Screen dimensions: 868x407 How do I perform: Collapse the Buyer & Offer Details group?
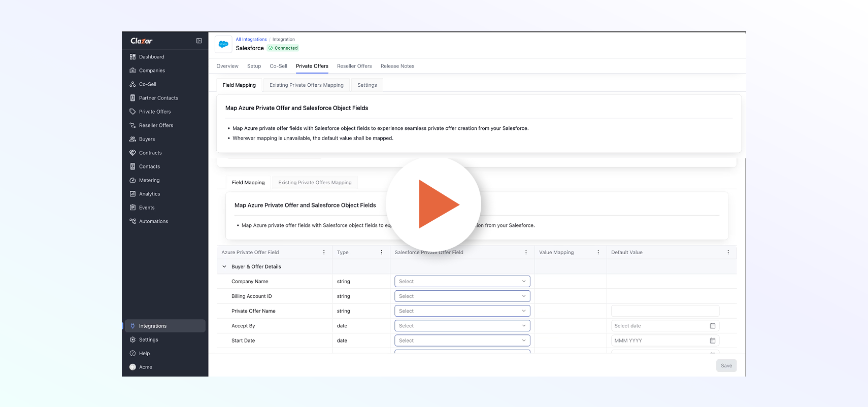coord(224,266)
